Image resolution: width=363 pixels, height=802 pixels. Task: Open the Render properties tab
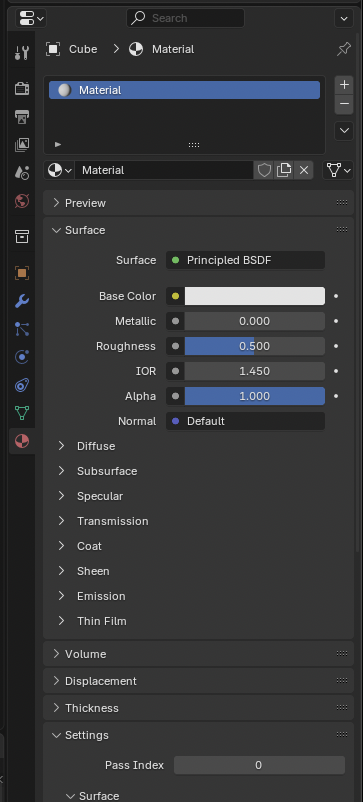[22, 88]
